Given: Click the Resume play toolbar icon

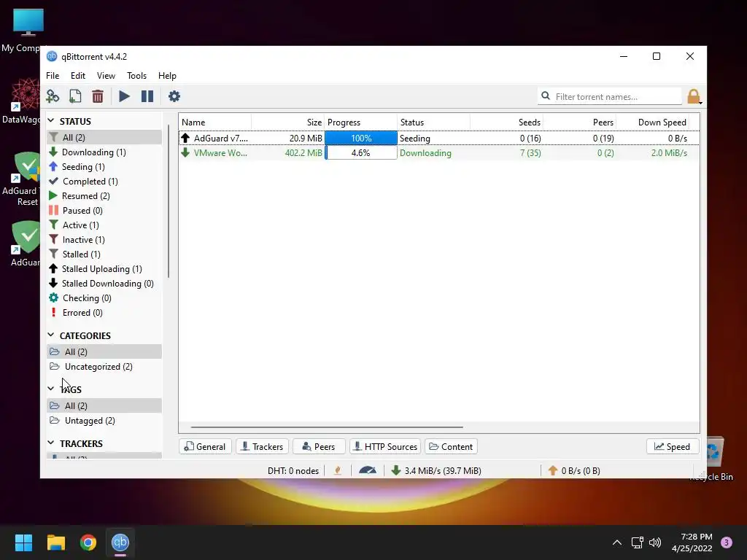Looking at the screenshot, I should (124, 96).
